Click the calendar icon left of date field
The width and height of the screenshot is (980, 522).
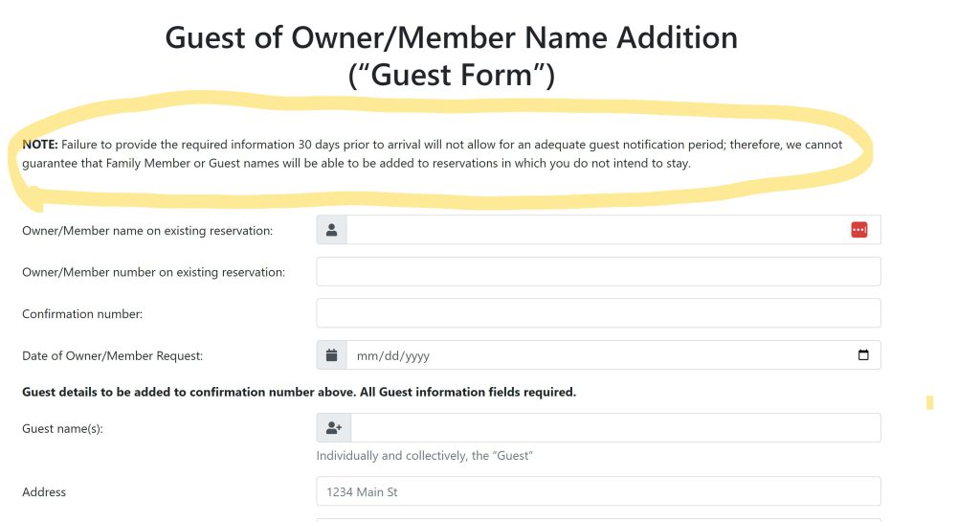click(x=331, y=355)
